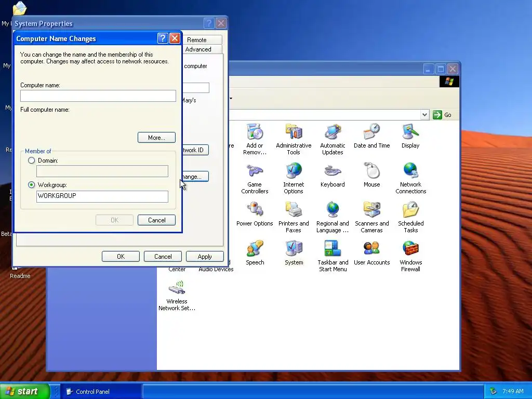Open Network Connections icon
The image size is (532, 399).
(x=410, y=178)
